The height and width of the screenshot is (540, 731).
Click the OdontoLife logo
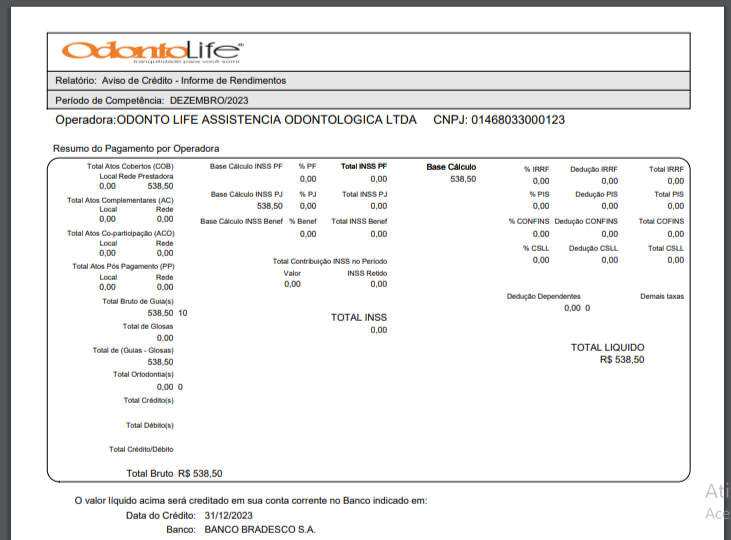152,52
